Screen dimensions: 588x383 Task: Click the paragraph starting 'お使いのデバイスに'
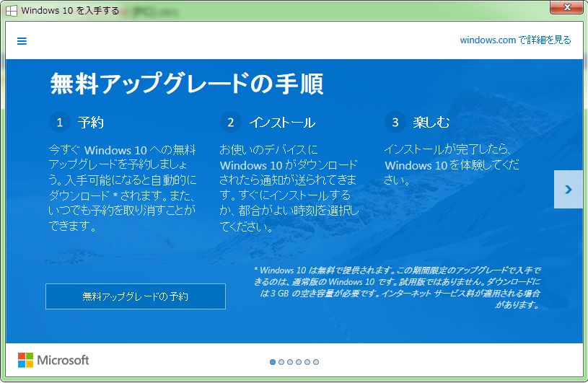click(289, 188)
